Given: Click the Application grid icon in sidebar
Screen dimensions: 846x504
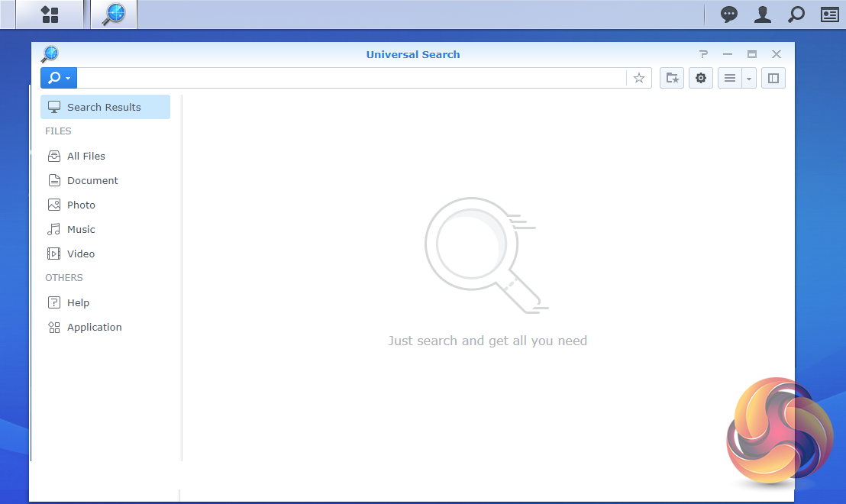Looking at the screenshot, I should [x=54, y=327].
